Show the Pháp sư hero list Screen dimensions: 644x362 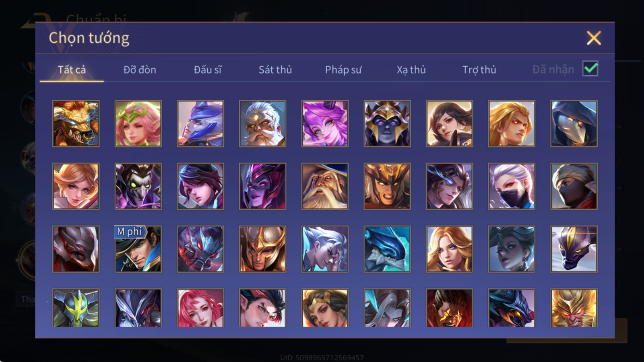[x=343, y=70]
